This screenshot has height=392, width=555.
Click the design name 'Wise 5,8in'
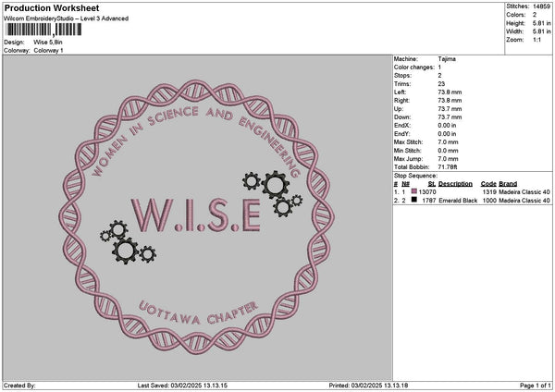click(x=48, y=43)
